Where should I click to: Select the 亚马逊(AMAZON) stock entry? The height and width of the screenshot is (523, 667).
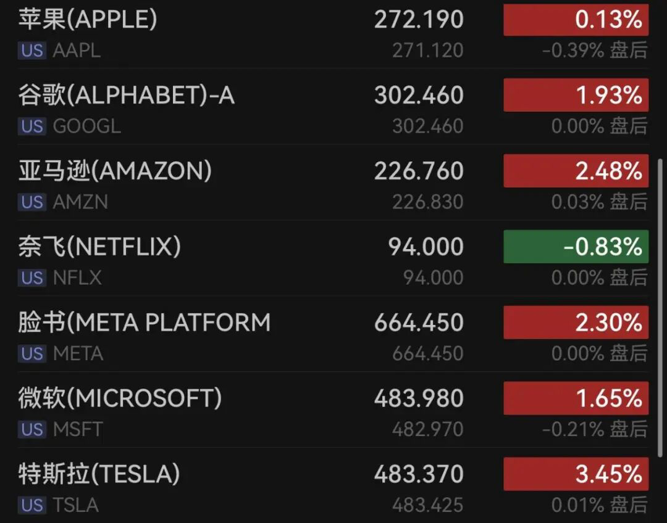tap(115, 171)
